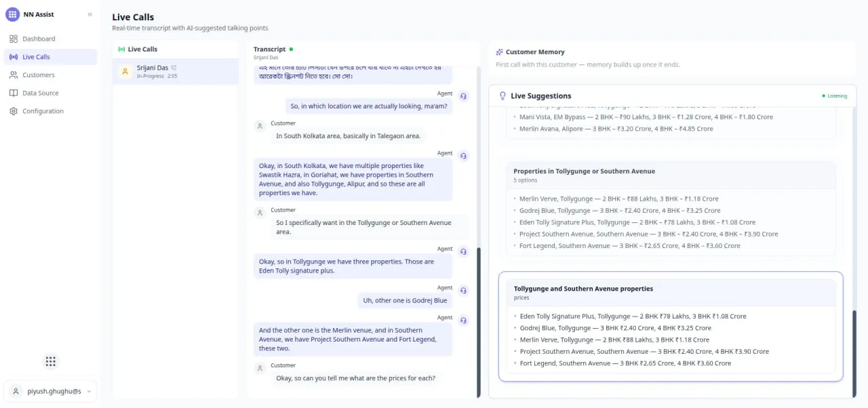Click agent headset icon beside 'which location' message

click(463, 97)
